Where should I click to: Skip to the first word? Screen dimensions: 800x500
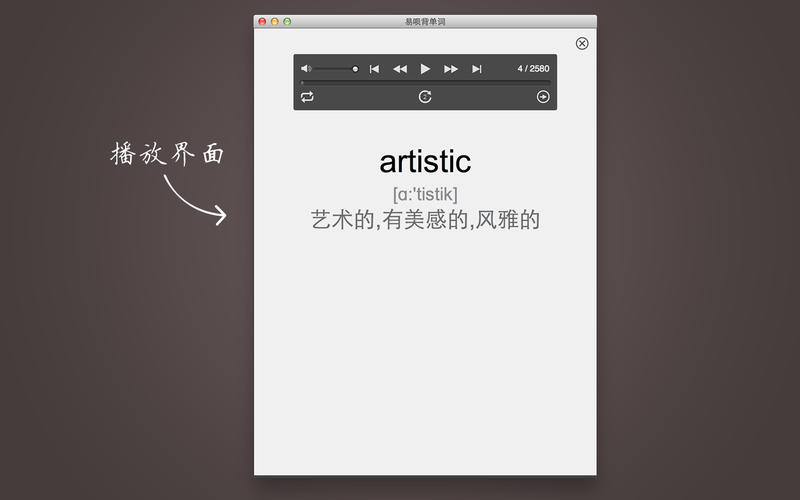pyautogui.click(x=374, y=69)
